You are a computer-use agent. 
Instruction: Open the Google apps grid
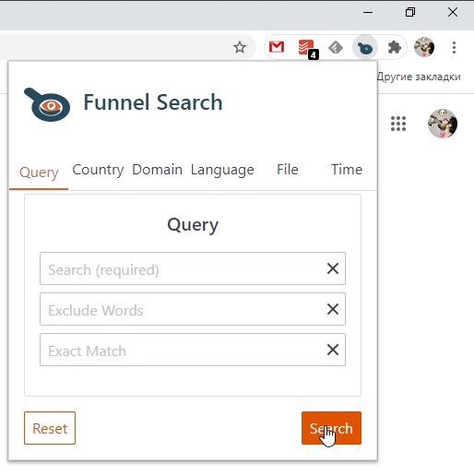398,124
